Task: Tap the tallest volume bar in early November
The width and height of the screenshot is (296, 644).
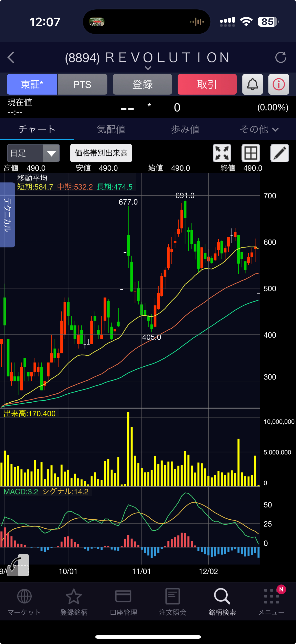Action: point(128,448)
